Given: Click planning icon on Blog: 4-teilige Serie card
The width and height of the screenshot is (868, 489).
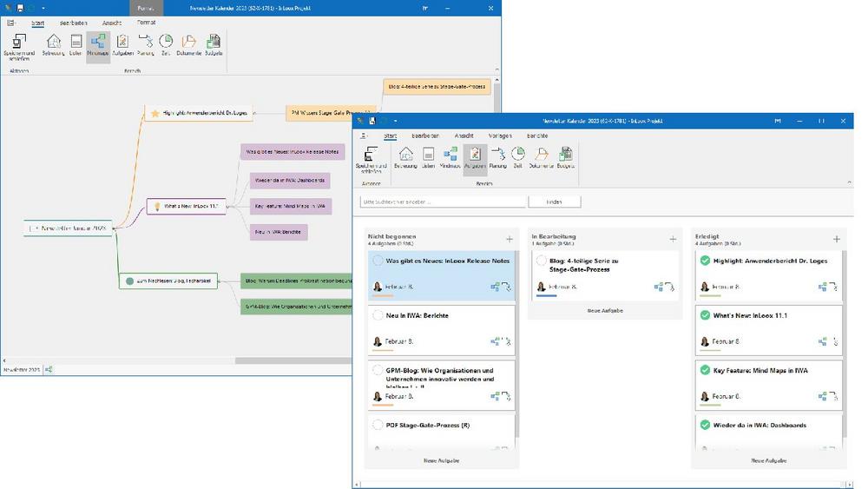Looking at the screenshot, I should 670,287.
